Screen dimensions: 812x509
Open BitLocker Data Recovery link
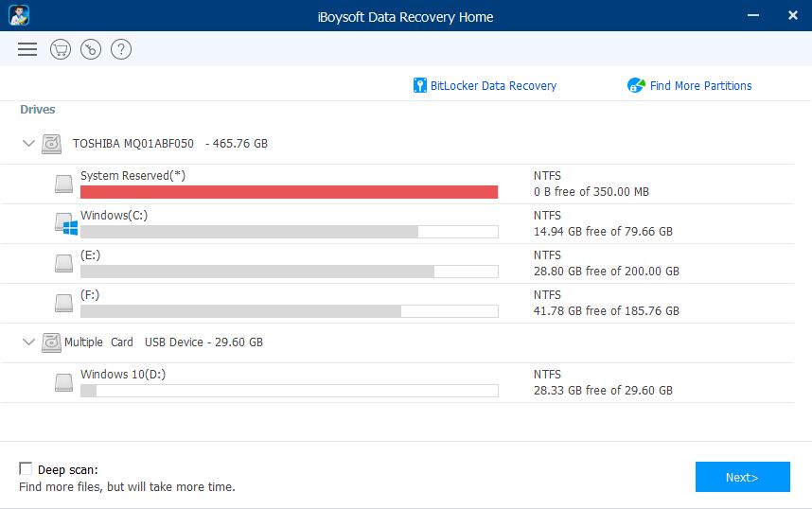coord(493,86)
